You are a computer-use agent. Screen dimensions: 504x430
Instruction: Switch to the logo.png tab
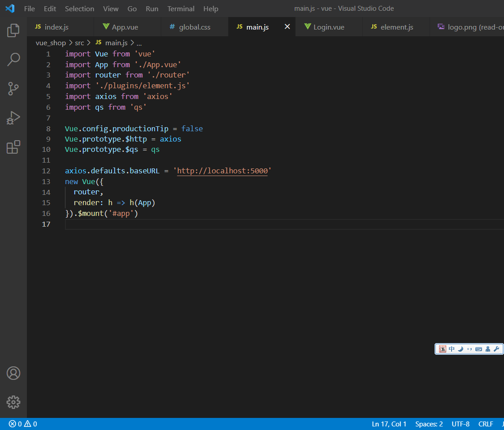467,27
